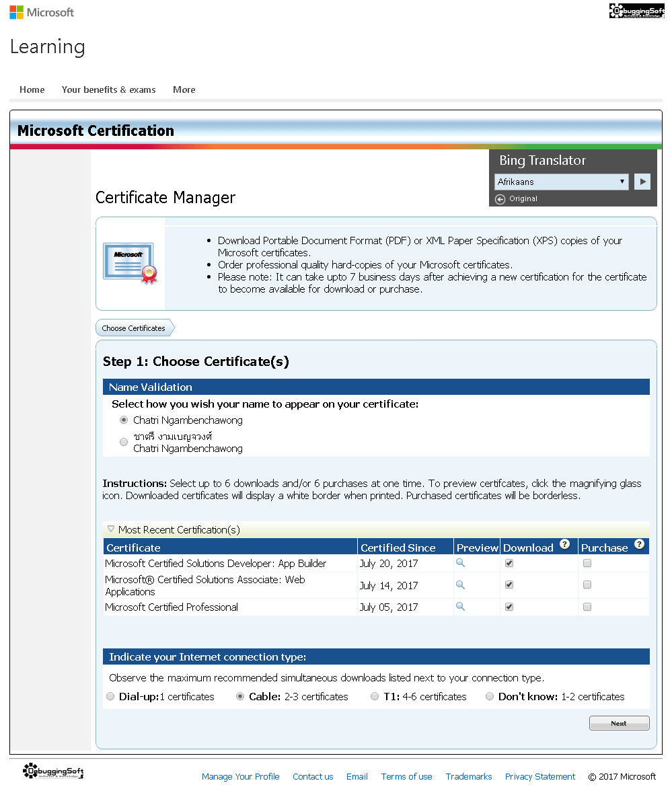This screenshot has width=672, height=789.
Task: Open the Download column help question mark
Action: tap(565, 544)
